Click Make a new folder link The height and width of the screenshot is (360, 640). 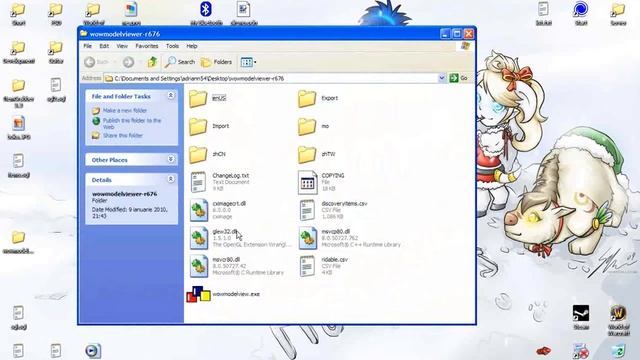click(x=124, y=111)
